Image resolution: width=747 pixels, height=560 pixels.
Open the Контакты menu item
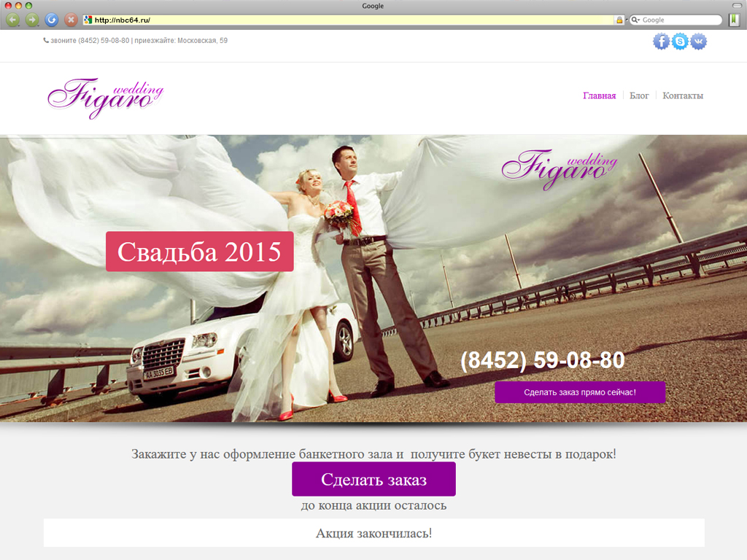683,96
